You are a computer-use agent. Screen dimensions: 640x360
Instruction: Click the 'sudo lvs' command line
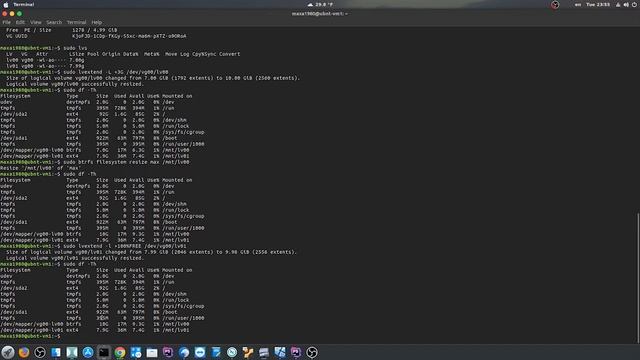44,48
